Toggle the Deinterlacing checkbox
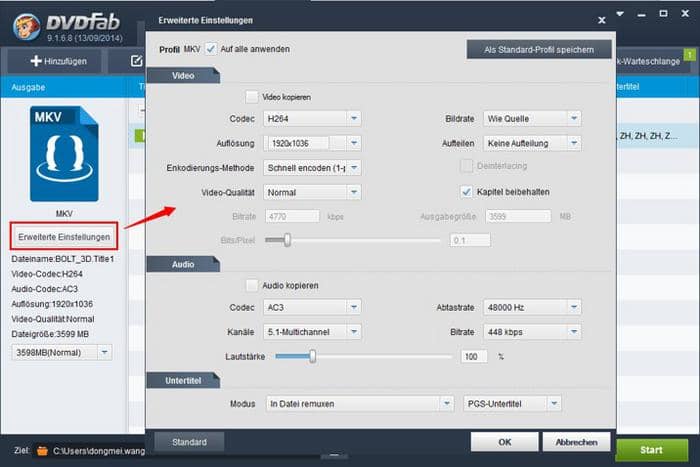 pyautogui.click(x=466, y=166)
